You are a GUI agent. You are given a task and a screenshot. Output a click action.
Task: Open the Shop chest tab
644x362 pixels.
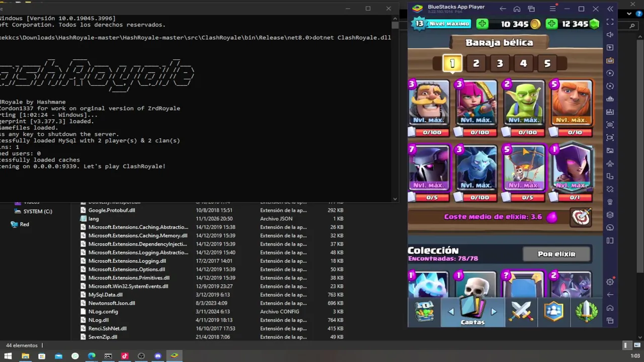pyautogui.click(x=424, y=312)
